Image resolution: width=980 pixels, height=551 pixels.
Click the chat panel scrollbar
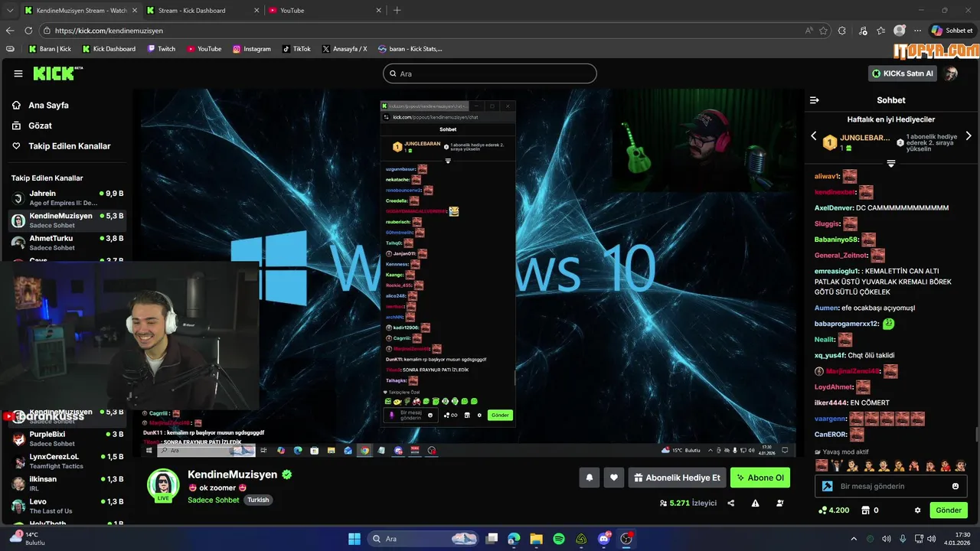coord(976,435)
